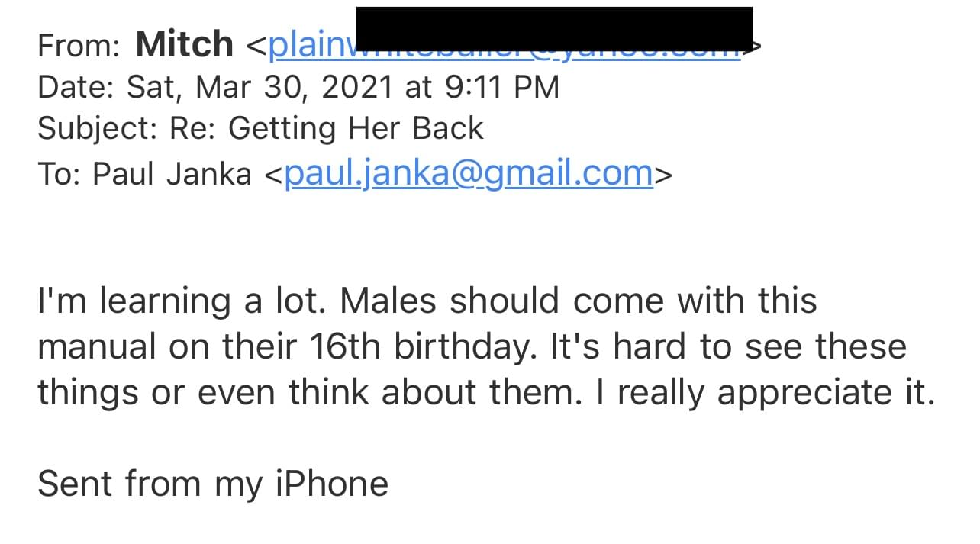Select the date "Mar 30, 2021"
This screenshot has width=980, height=544.
295,88
